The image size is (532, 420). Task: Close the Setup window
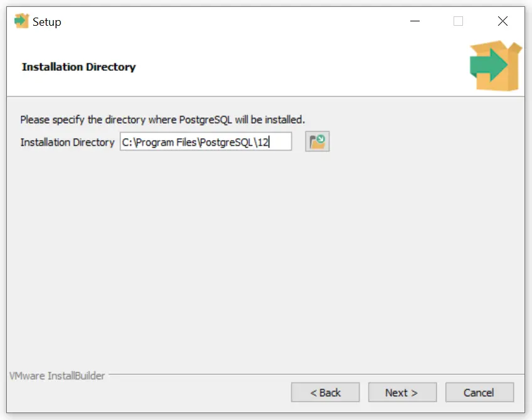503,21
